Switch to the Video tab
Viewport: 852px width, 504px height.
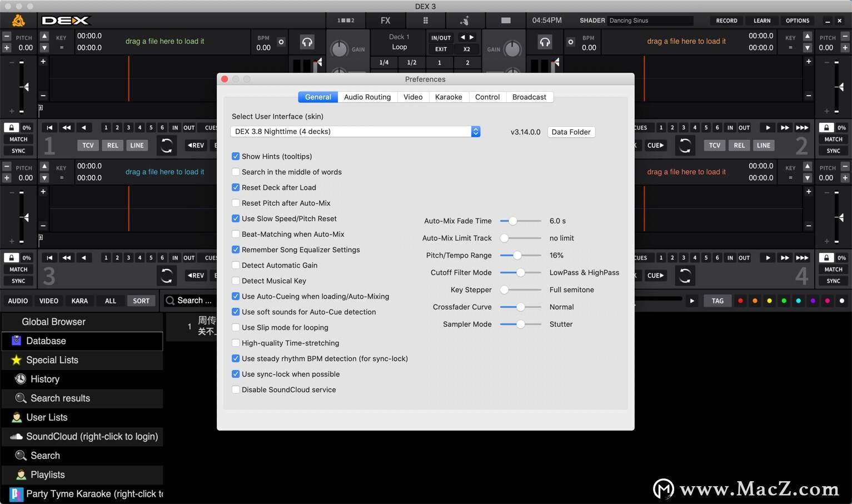[413, 97]
